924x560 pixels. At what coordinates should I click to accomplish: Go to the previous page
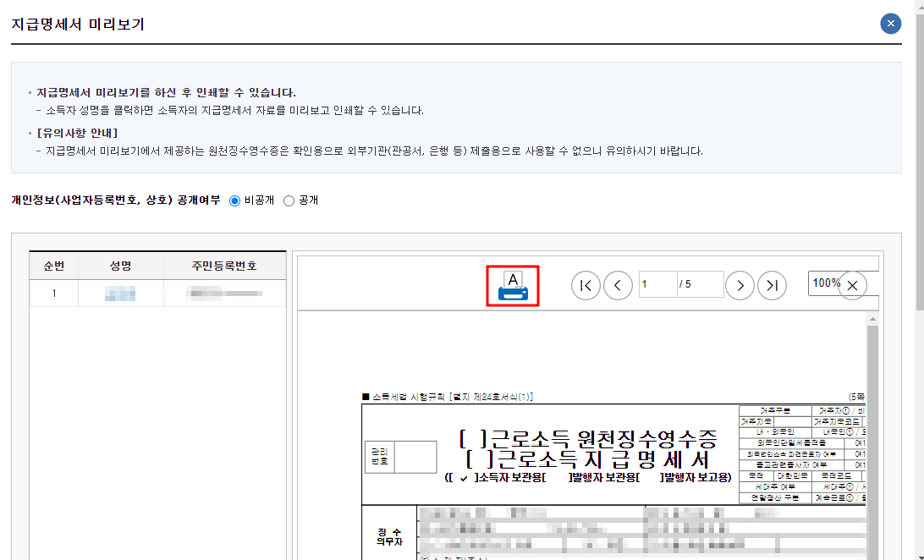pos(618,285)
